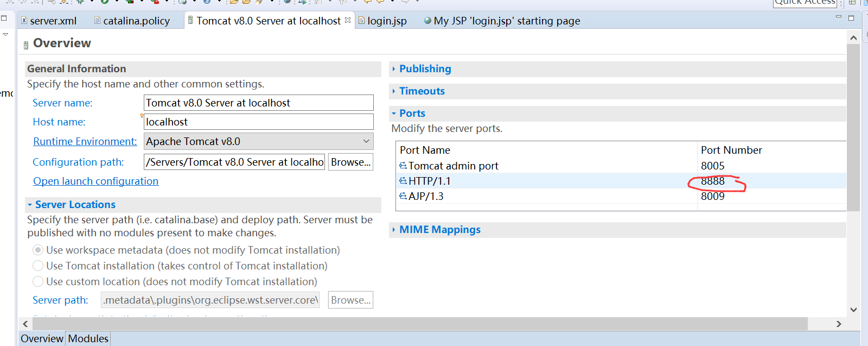Click Browse next to Configuration path
Image resolution: width=868 pixels, height=346 pixels.
click(350, 162)
